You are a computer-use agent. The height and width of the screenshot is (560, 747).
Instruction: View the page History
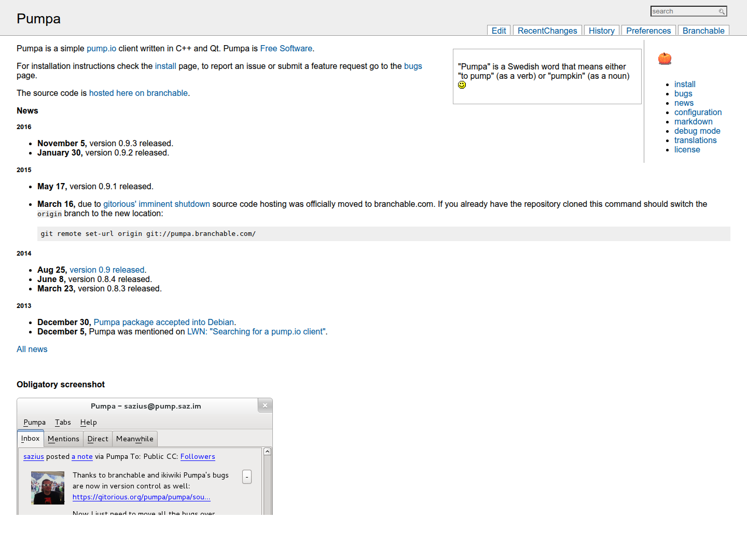pyautogui.click(x=602, y=31)
